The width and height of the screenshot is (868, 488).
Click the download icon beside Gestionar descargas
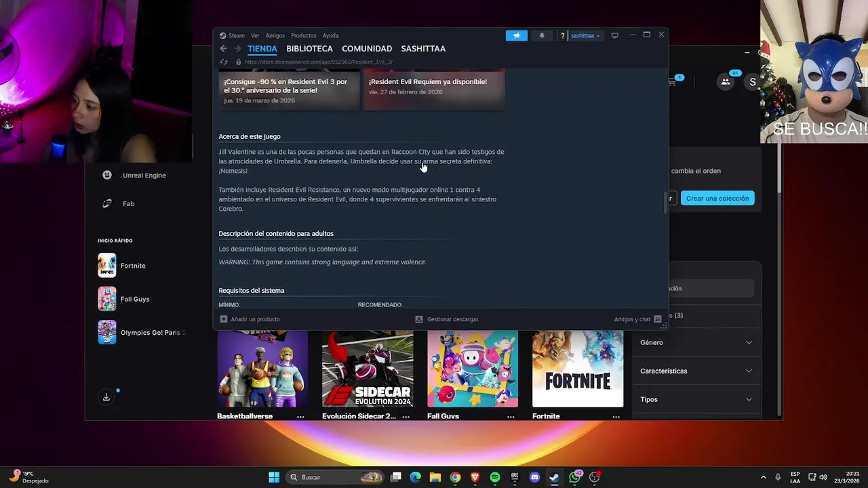tap(419, 319)
